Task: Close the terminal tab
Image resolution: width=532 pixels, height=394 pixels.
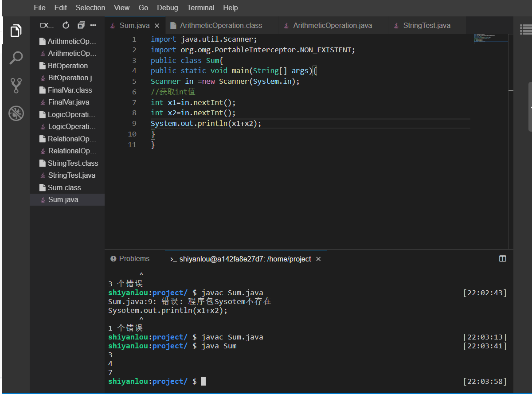Action: pos(318,259)
